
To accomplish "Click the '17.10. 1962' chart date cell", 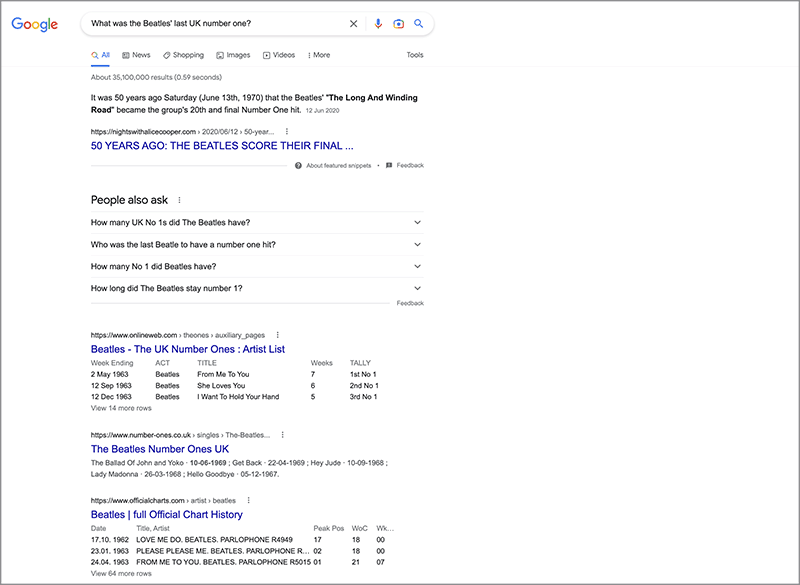I will tap(110, 540).
